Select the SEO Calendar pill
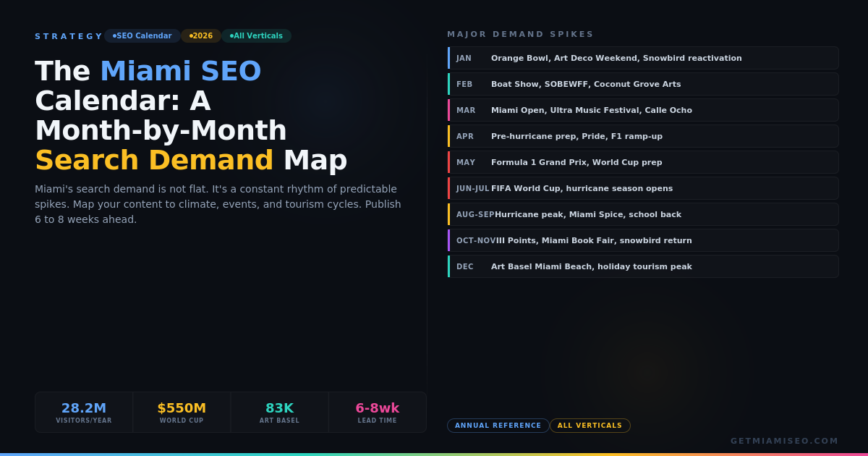 (142, 35)
